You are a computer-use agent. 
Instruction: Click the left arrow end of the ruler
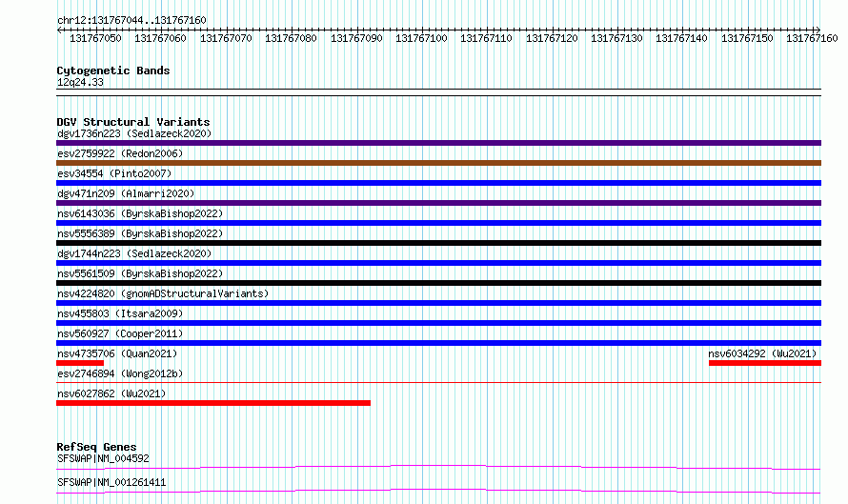[x=59, y=30]
